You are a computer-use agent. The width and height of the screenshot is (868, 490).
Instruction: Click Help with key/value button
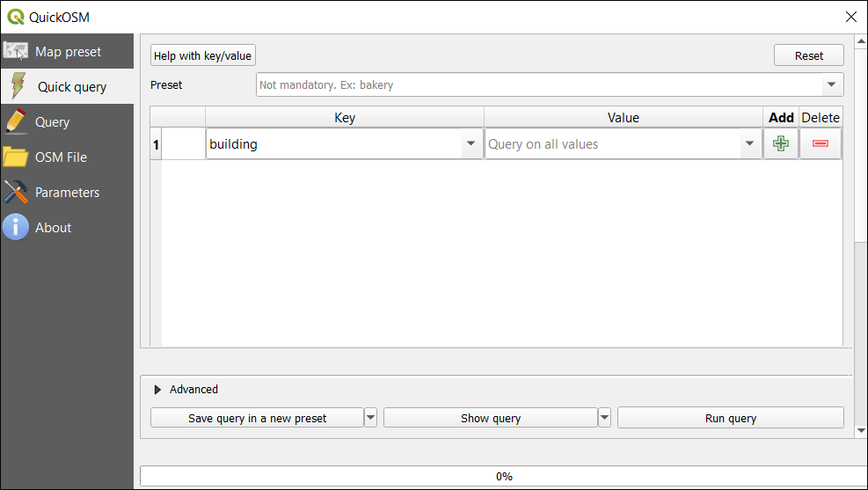click(x=203, y=55)
